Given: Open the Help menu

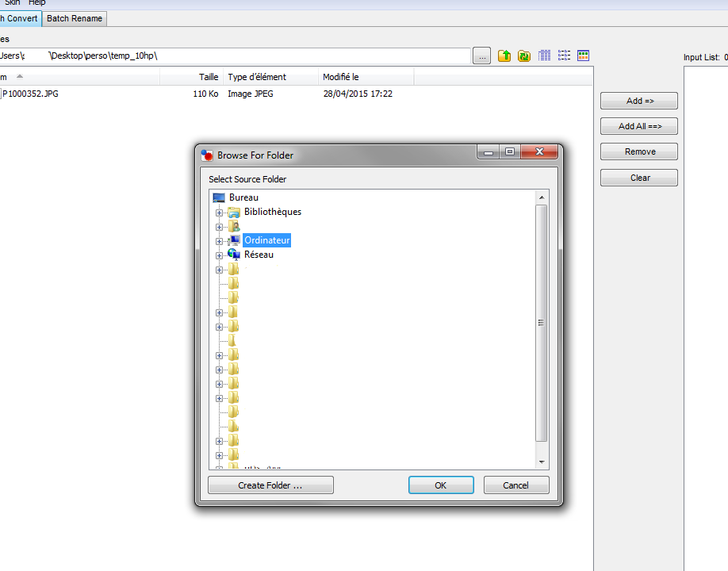Looking at the screenshot, I should pos(37,3).
